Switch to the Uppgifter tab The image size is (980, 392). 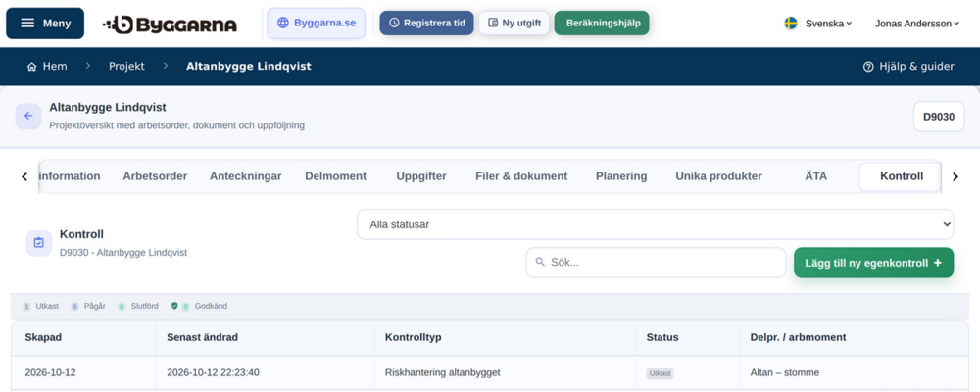[421, 176]
